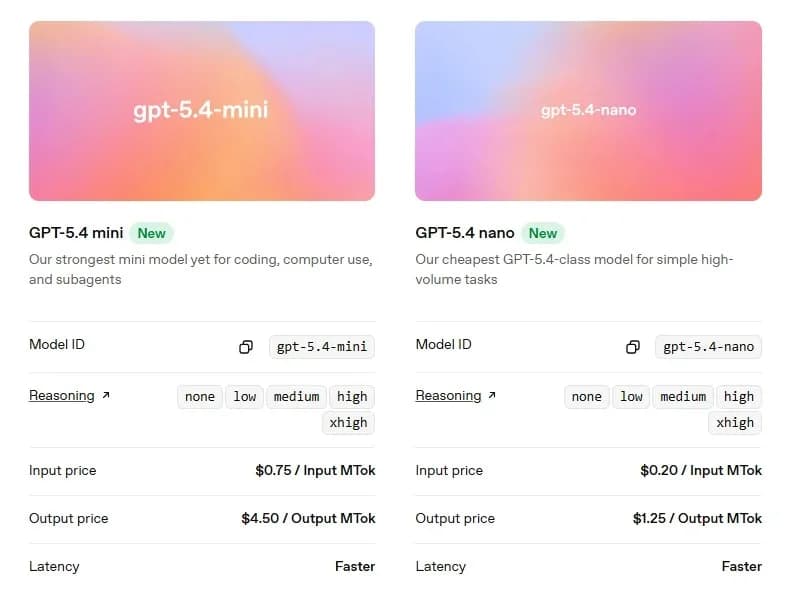This screenshot has height=607, width=802.
Task: Click the external link arrow beside nano's Reasoning label
Action: [x=490, y=395]
